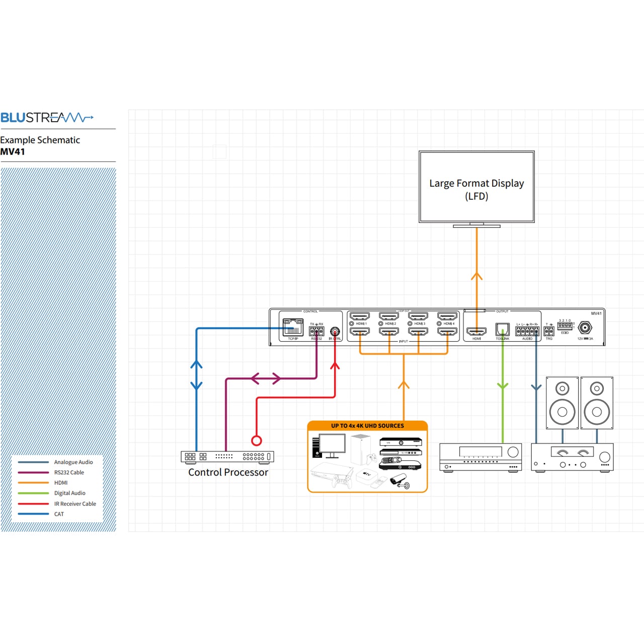The width and height of the screenshot is (644, 644).
Task: Click the 'Digital Audio' legend label
Action: [70, 493]
